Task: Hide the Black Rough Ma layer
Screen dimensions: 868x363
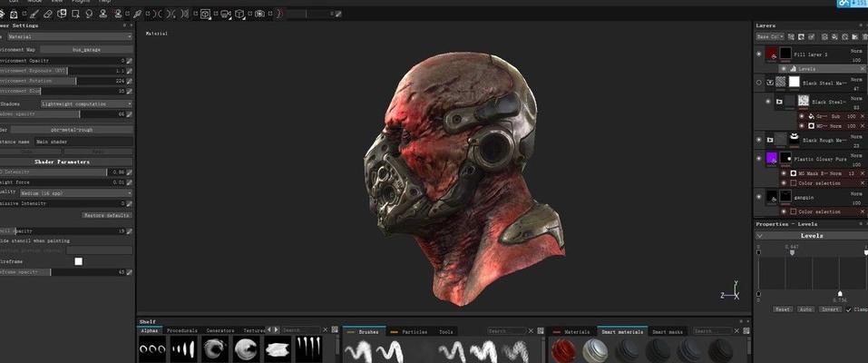Action: (x=759, y=140)
